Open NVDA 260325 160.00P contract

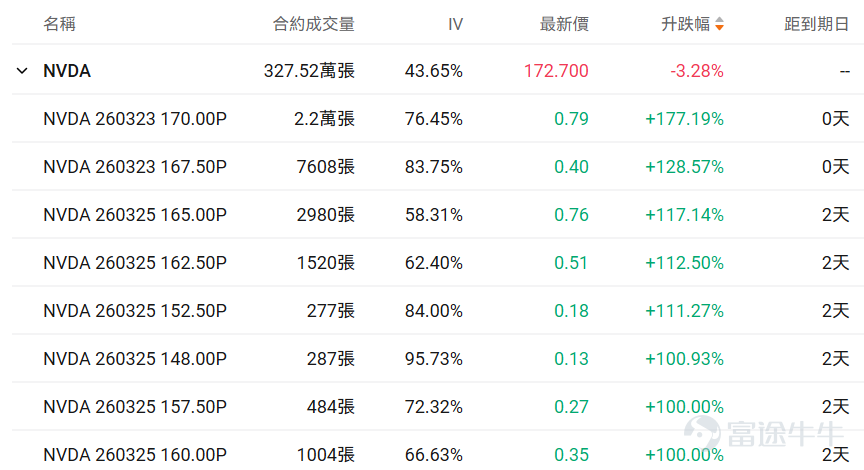click(135, 455)
